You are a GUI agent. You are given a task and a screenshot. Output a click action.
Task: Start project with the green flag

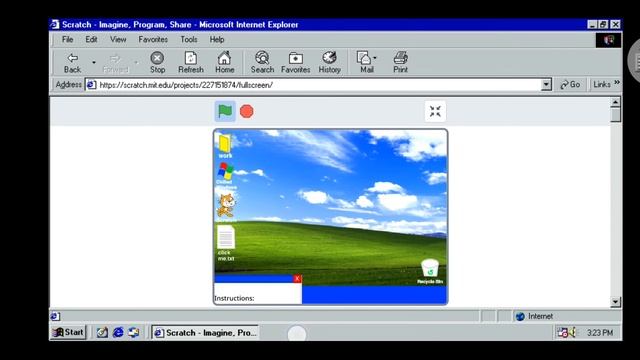(225, 111)
